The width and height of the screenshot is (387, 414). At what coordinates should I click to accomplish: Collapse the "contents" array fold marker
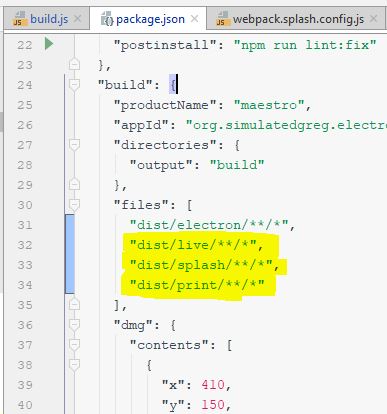pyautogui.click(x=74, y=344)
